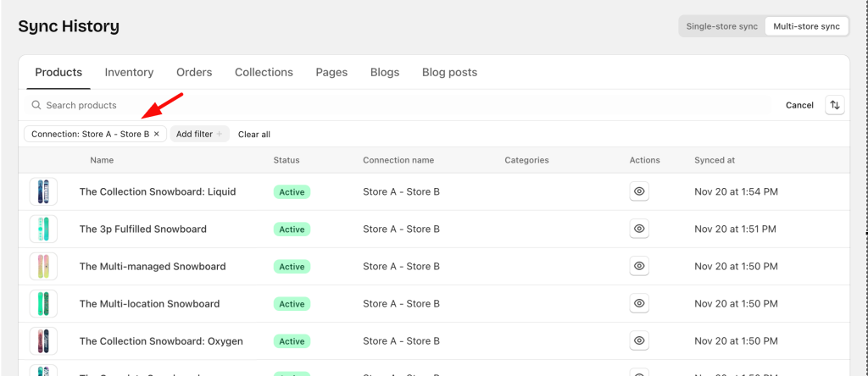Focus the Search products field
The width and height of the screenshot is (868, 376).
click(339, 105)
